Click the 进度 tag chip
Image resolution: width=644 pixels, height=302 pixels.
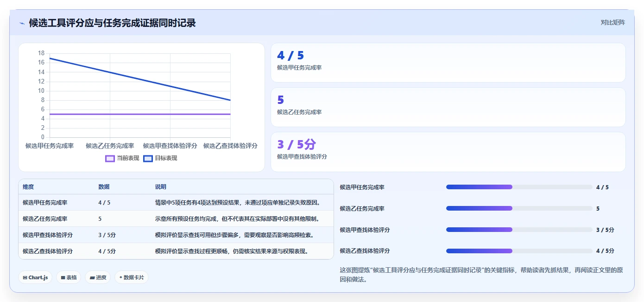click(x=98, y=277)
